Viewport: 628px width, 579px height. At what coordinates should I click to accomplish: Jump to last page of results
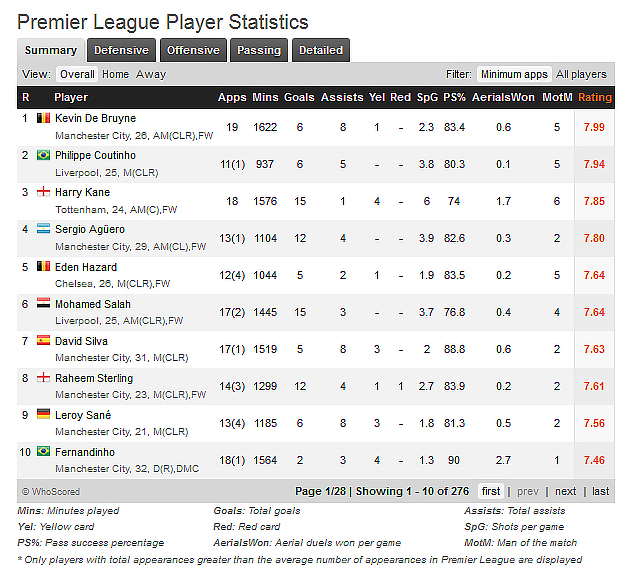600,491
